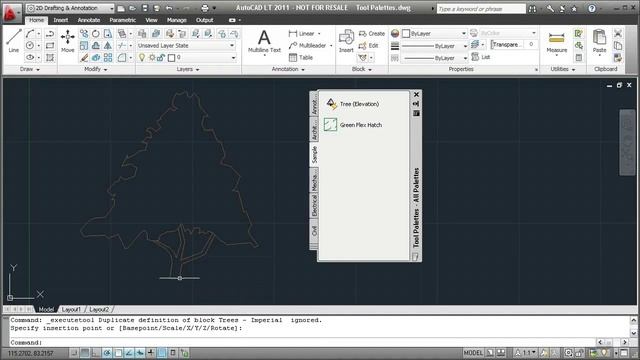Viewport: 640px width, 360px height.
Task: Expand the Layers panel
Action: [188, 69]
